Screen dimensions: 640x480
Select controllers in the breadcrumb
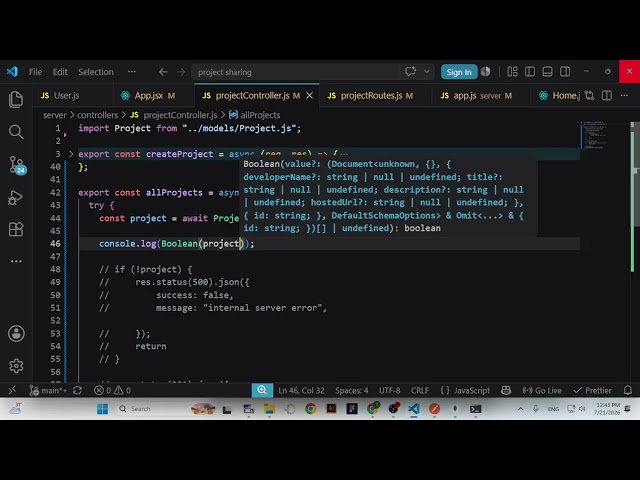click(x=97, y=115)
